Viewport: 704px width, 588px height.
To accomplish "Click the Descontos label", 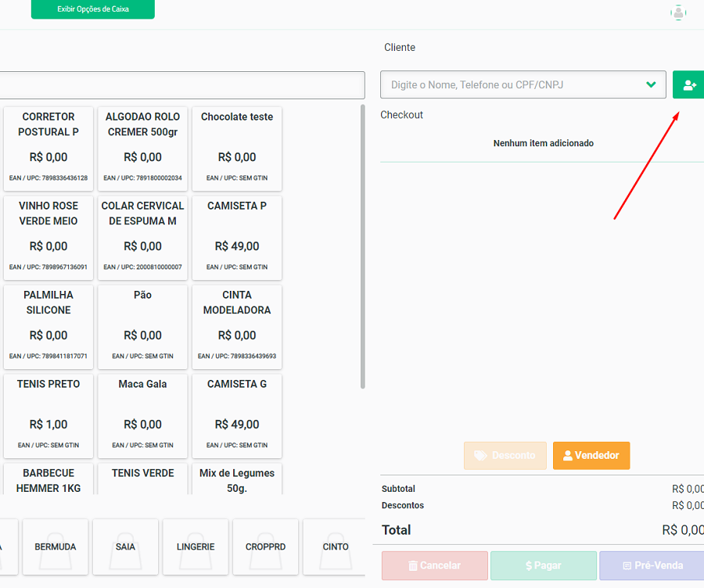I will (403, 505).
